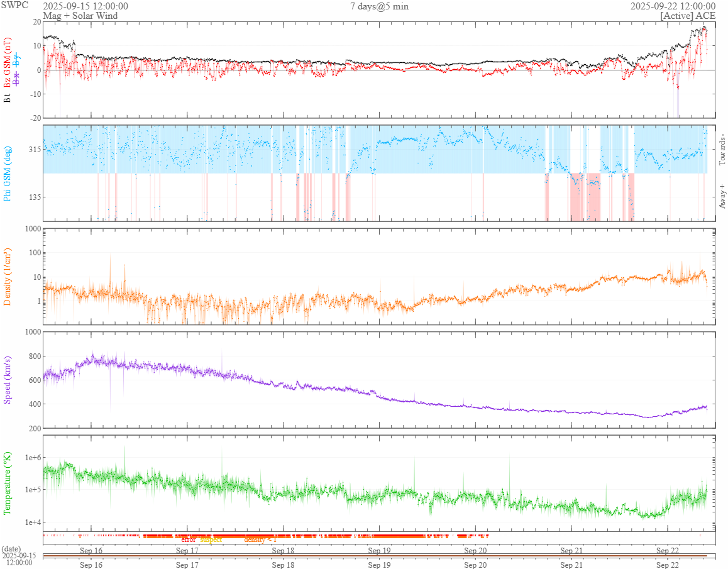The width and height of the screenshot is (728, 569).
Task: Show the struck-through By series
Action: click(x=17, y=60)
